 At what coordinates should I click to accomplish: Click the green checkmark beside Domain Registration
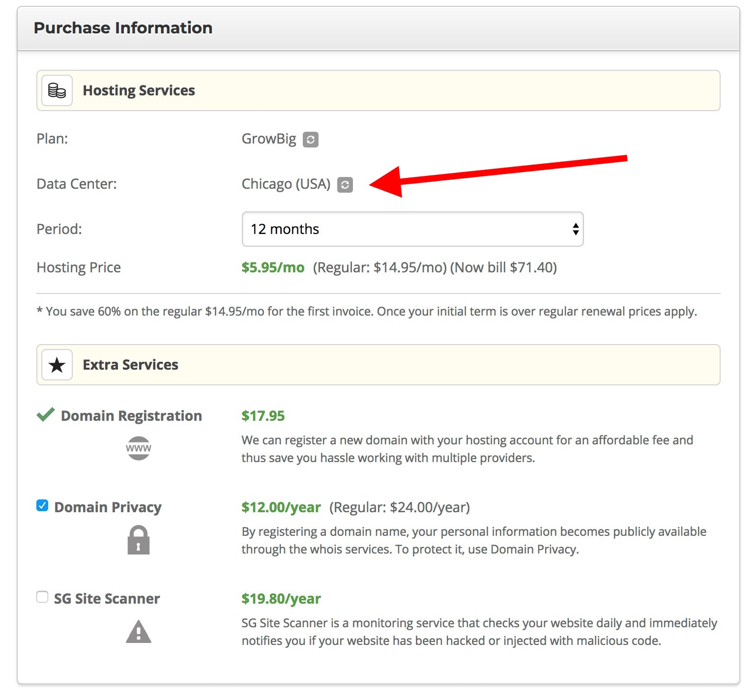(x=46, y=415)
